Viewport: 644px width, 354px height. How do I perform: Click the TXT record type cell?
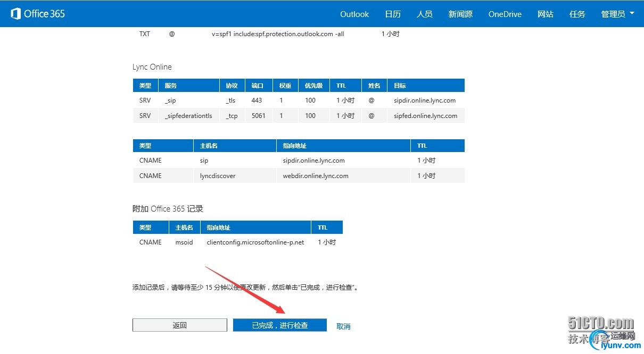(x=145, y=34)
